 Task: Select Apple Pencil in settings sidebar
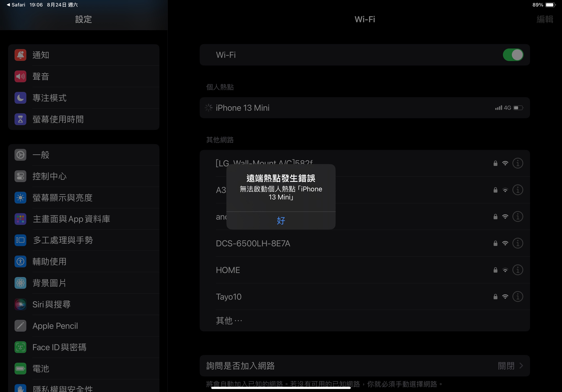tap(84, 326)
